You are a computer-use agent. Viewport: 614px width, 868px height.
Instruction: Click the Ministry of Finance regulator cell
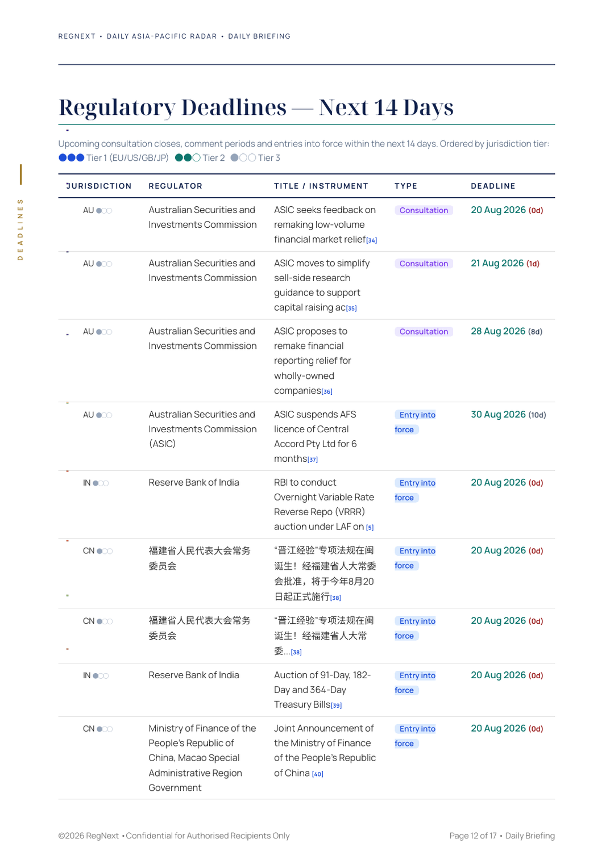pos(202,758)
